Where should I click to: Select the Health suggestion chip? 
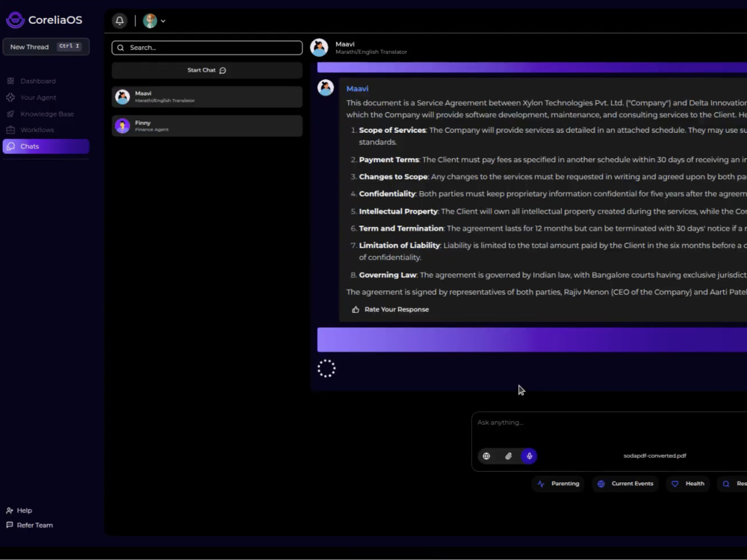click(687, 484)
